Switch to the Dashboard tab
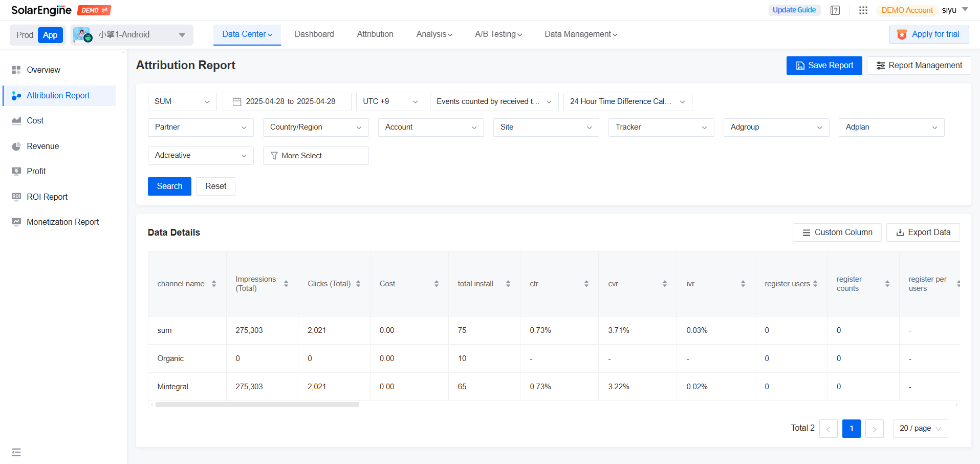 coord(314,34)
